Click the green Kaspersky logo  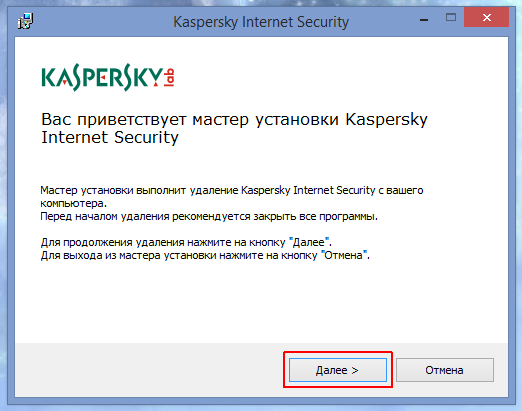point(102,77)
